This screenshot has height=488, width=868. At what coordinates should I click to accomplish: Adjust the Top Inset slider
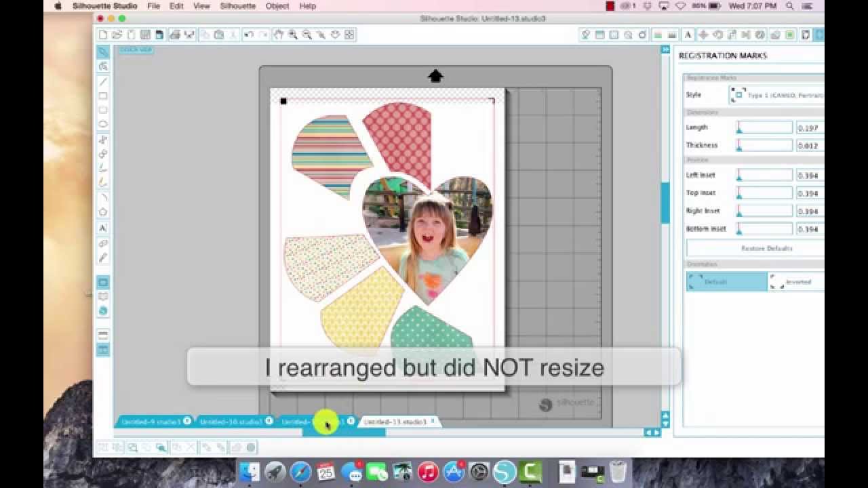(764, 193)
